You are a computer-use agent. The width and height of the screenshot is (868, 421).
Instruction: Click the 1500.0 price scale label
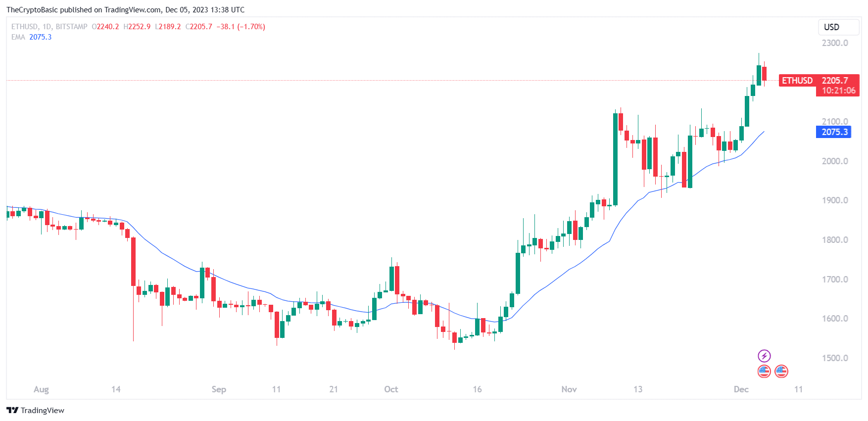835,358
